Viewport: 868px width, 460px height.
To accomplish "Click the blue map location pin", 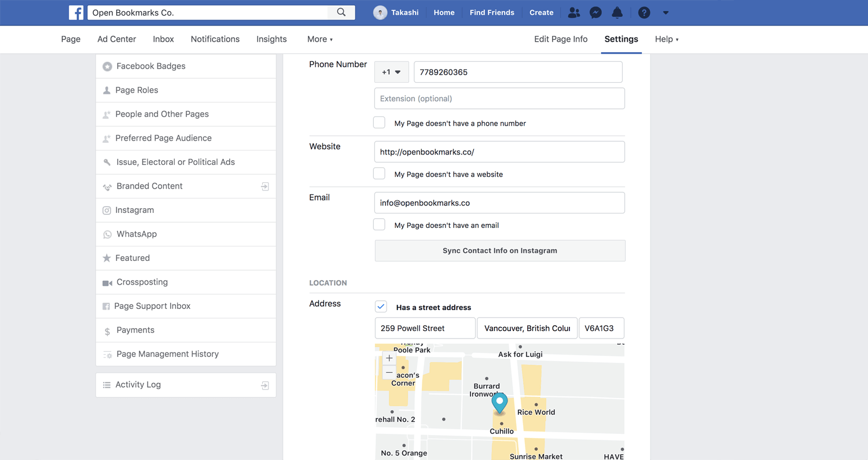I will (499, 403).
